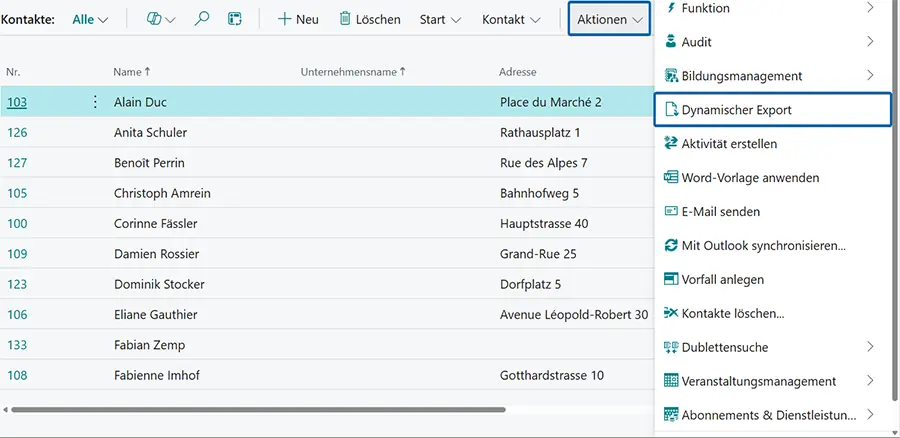Click the Aktionen menu vertical scrollbar
Screen dimensions: 900x438
point(895,201)
